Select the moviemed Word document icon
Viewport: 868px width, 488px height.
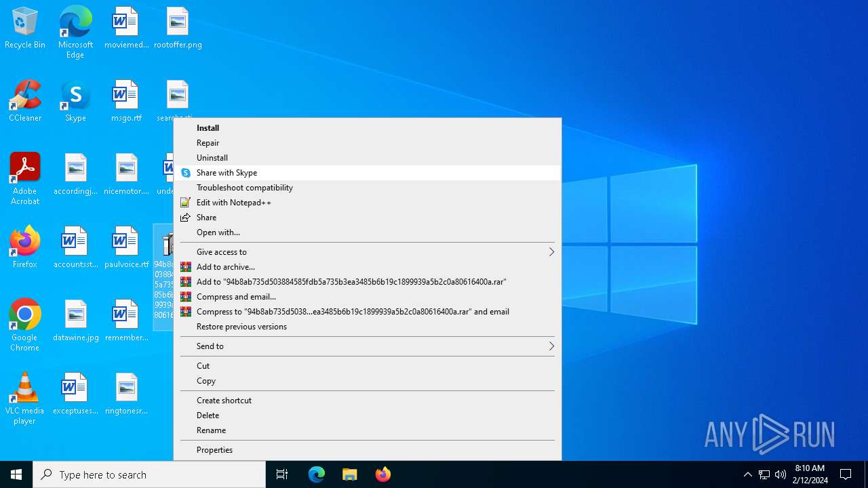tap(126, 28)
